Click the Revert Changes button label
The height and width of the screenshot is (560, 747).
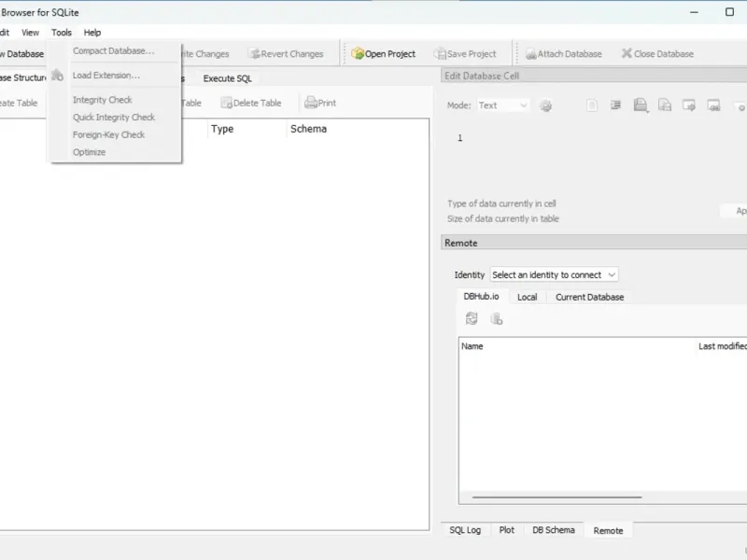tap(292, 54)
